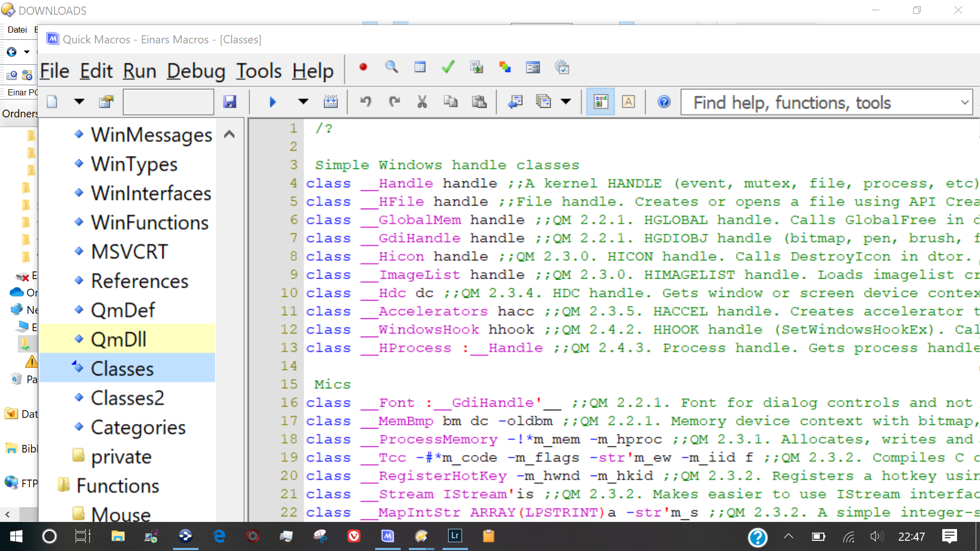The width and height of the screenshot is (980, 551).
Task: Click the red Record macro button
Action: [363, 67]
